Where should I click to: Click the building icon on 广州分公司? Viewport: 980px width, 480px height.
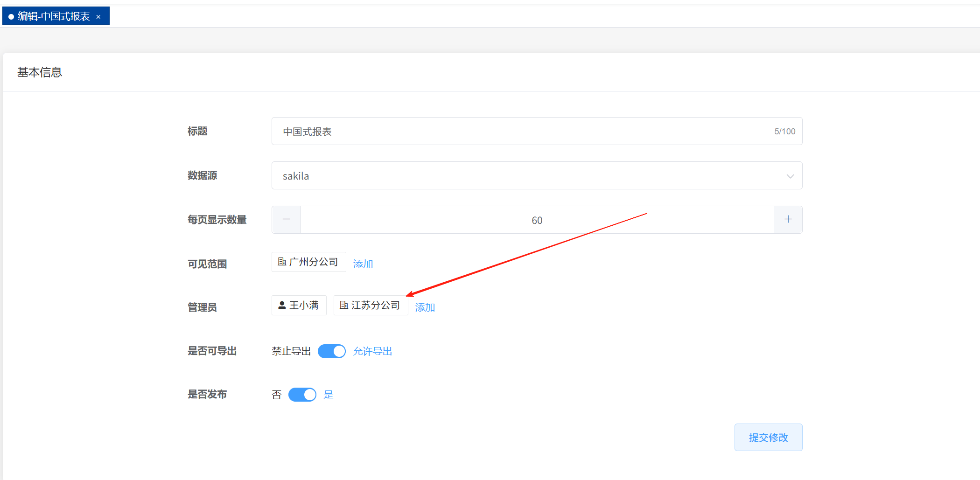(282, 262)
